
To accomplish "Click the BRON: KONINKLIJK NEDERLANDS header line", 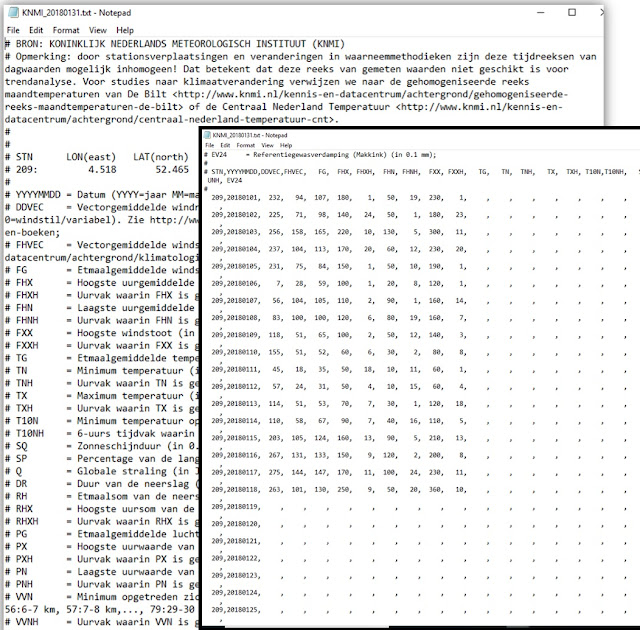I will click(175, 44).
